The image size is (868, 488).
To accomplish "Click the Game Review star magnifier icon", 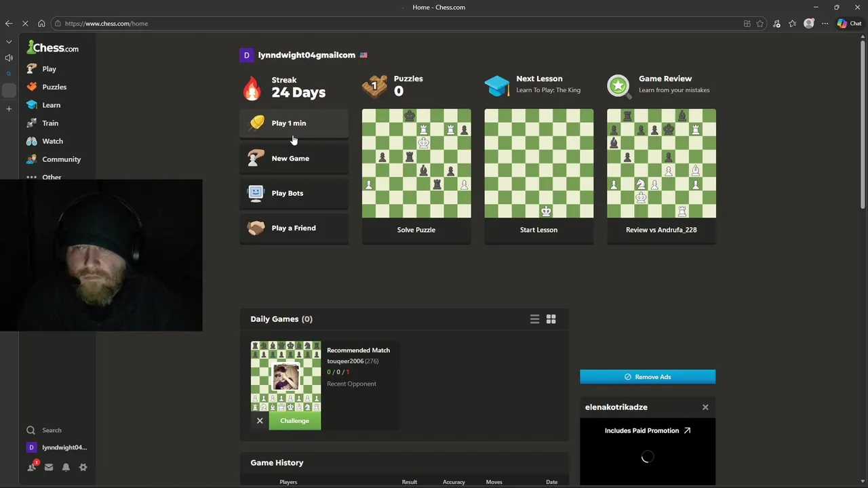I will point(619,87).
